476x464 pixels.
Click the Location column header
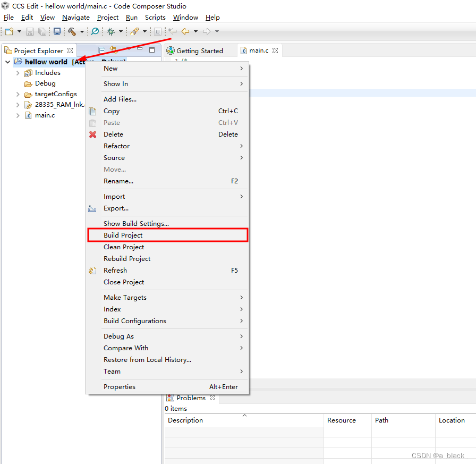coord(455,420)
